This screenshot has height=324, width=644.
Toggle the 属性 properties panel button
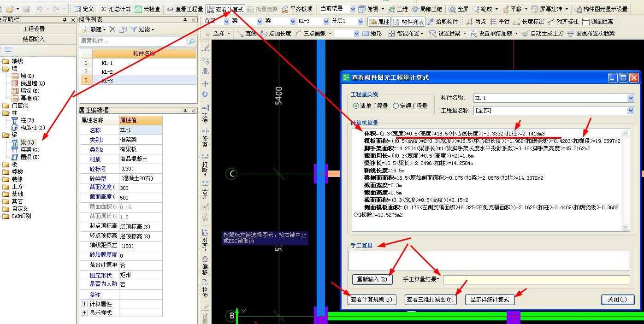coord(379,22)
